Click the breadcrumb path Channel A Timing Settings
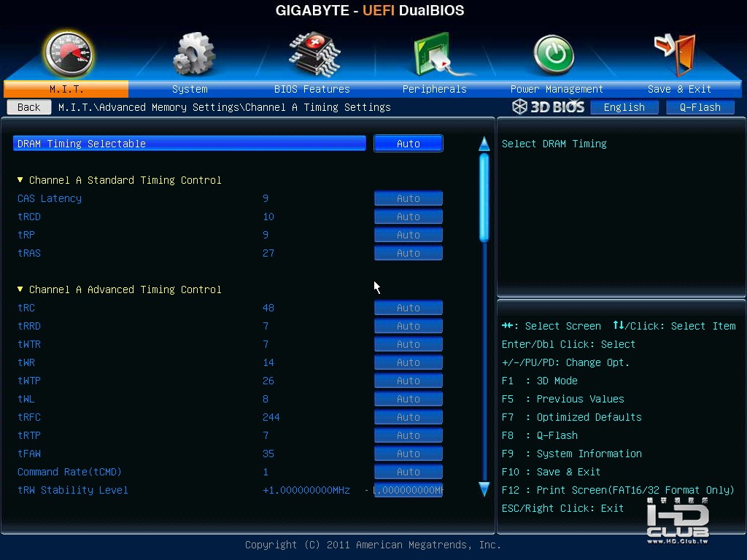 [318, 107]
